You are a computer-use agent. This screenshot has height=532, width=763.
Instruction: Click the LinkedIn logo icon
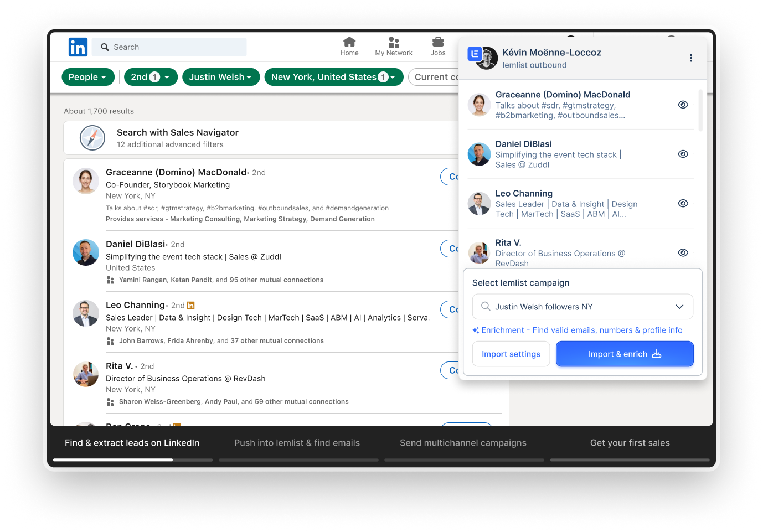78,47
